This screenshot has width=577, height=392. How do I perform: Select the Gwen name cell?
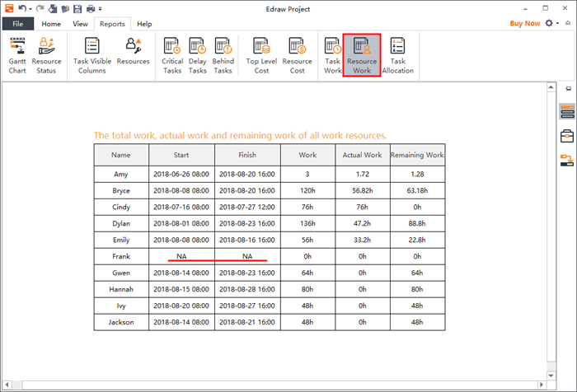(121, 273)
